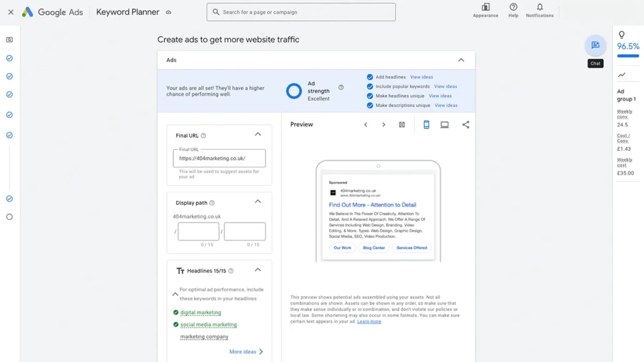Click the Add headlines checkmark
This screenshot has width=644, height=362.
pos(370,77)
